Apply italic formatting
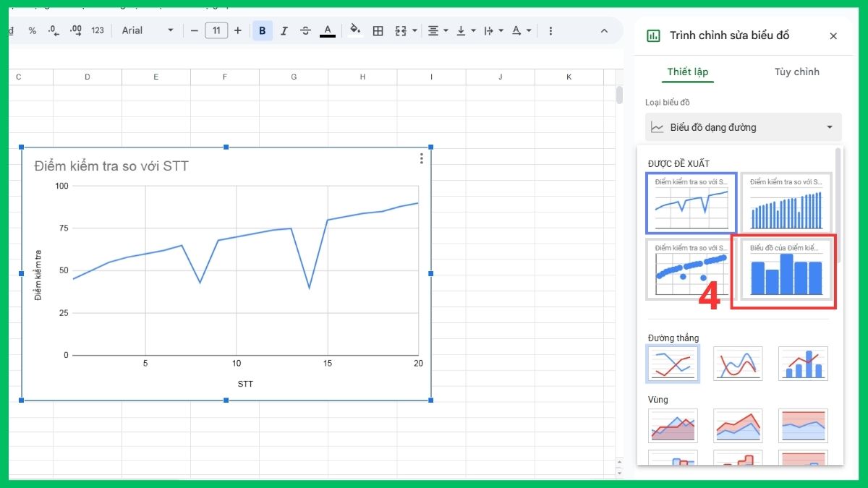Viewport: 868px width, 488px height. pyautogui.click(x=284, y=30)
